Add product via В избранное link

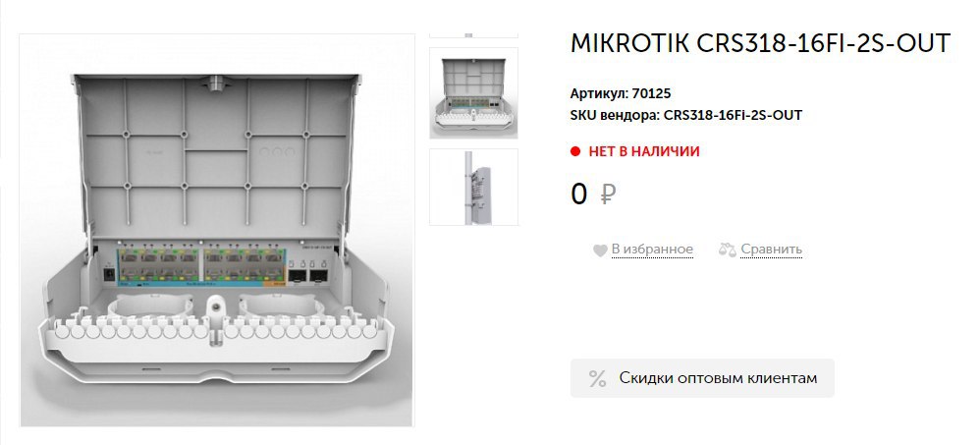pyautogui.click(x=652, y=250)
